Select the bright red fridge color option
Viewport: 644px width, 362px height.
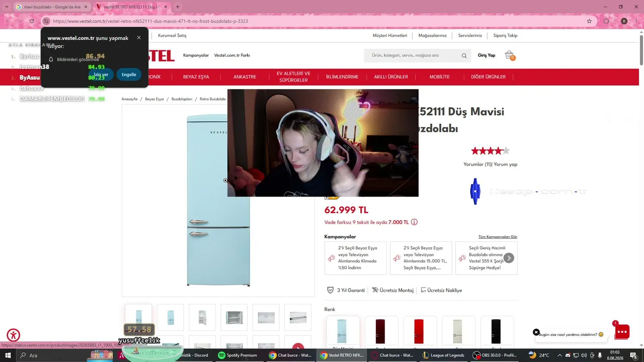click(419, 331)
